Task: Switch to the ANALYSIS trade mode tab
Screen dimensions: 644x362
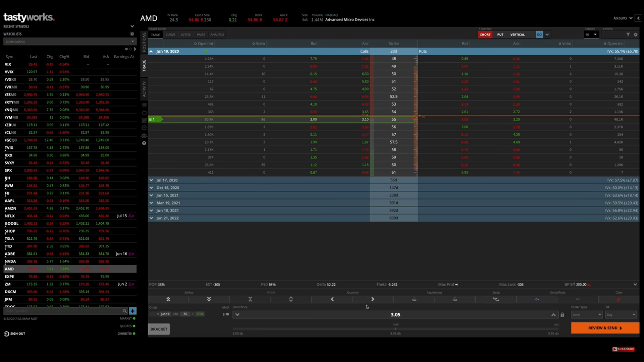Action: point(217,35)
